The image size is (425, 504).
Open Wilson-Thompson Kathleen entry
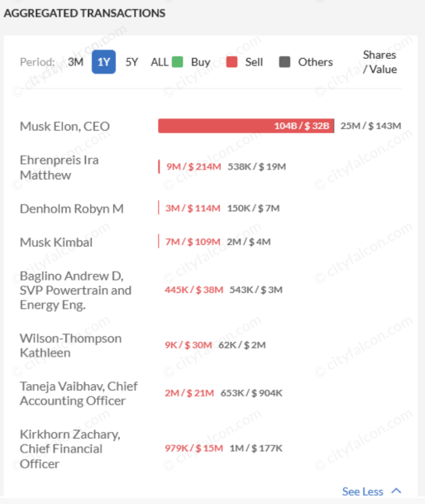tap(70, 346)
